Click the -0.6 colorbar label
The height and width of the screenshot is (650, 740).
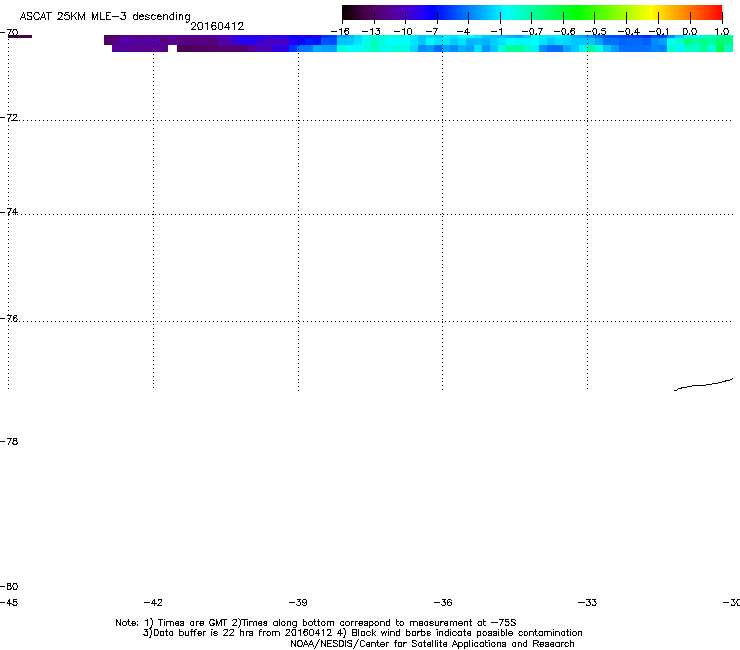pyautogui.click(x=564, y=32)
